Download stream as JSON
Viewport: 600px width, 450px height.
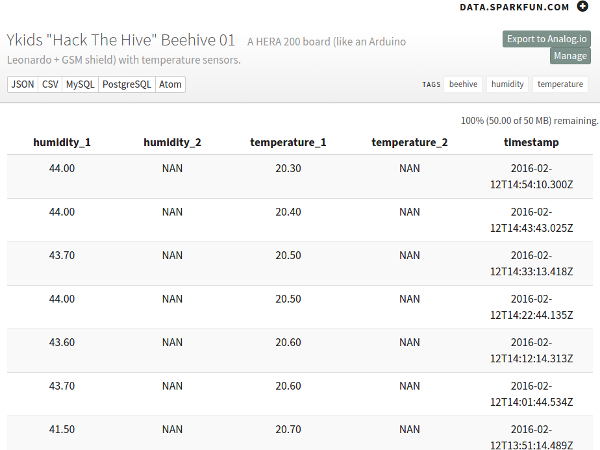pyautogui.click(x=23, y=85)
